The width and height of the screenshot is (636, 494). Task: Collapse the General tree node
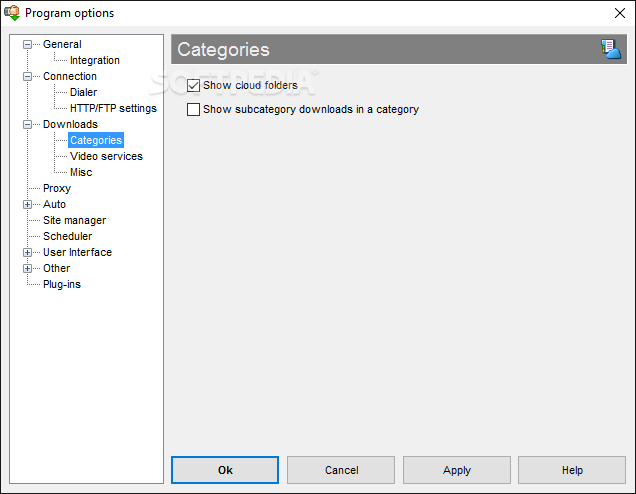[27, 44]
